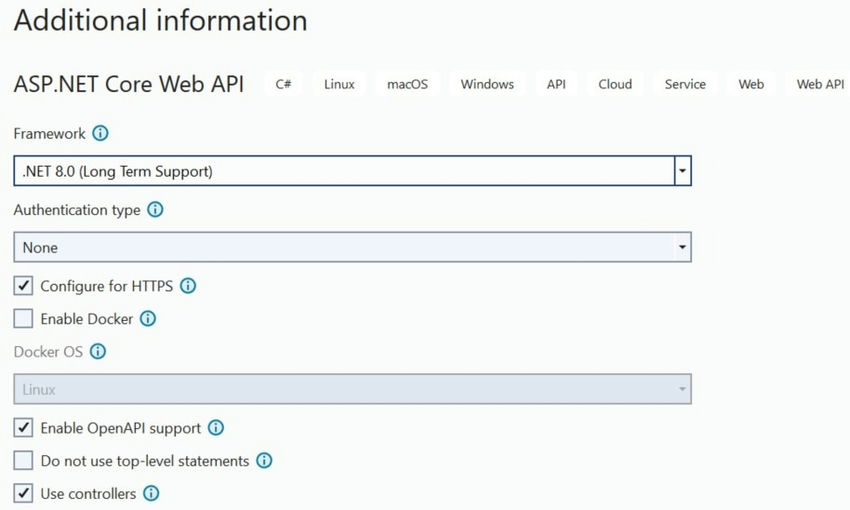850x510 pixels.
Task: Enable the Docker checkbox
Action: (23, 319)
